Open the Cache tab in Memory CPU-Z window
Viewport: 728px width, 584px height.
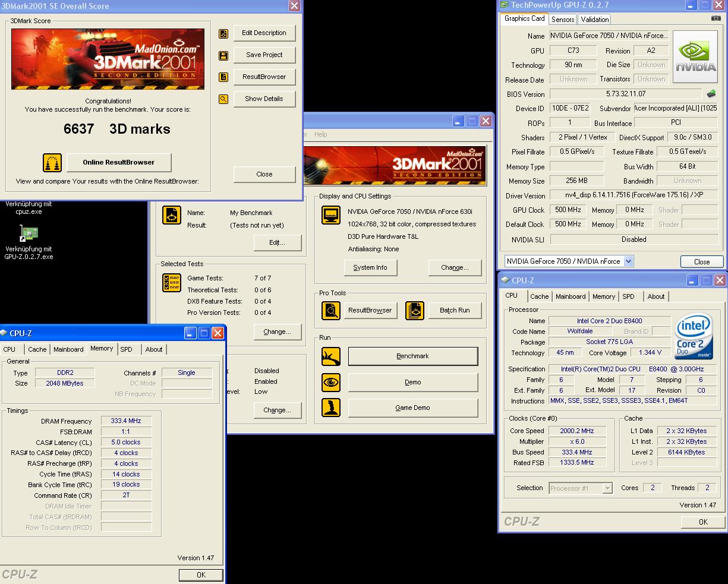(x=37, y=349)
